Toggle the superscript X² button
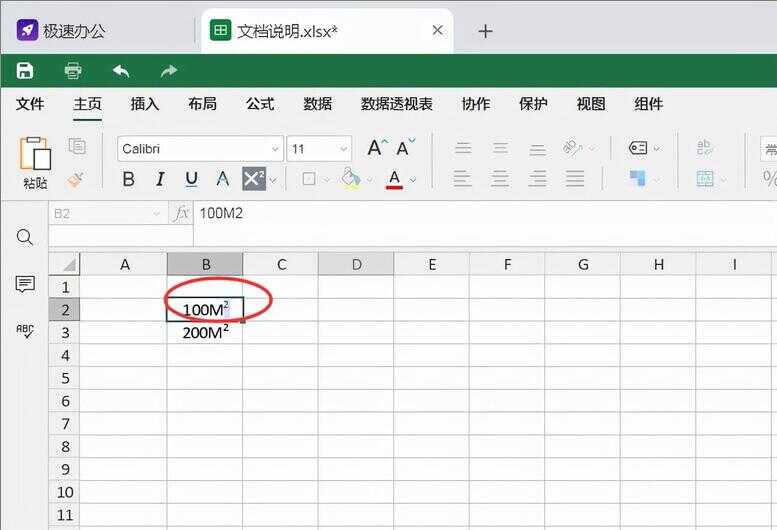 [x=254, y=179]
